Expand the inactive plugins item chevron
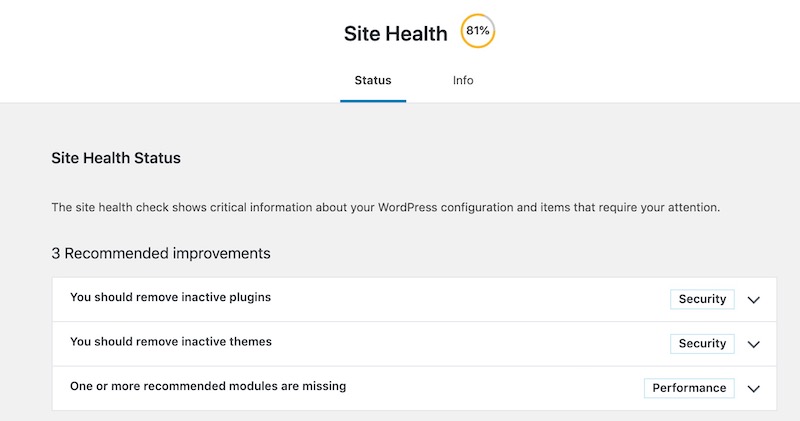The height and width of the screenshot is (421, 800). [754, 300]
